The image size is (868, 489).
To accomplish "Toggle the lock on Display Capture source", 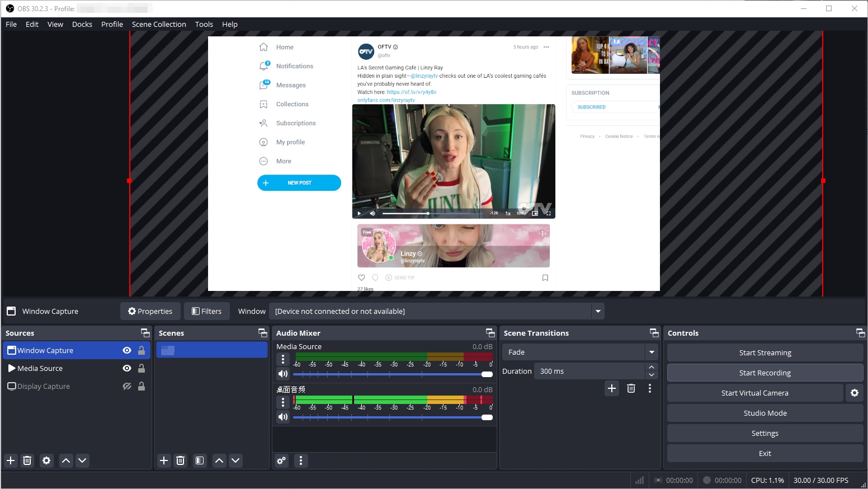I will (x=141, y=386).
